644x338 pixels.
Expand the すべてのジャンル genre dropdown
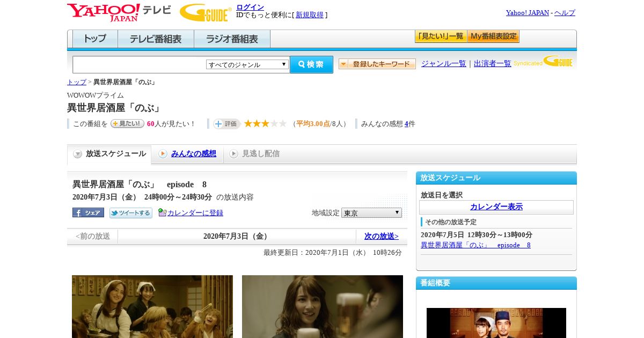pyautogui.click(x=247, y=64)
